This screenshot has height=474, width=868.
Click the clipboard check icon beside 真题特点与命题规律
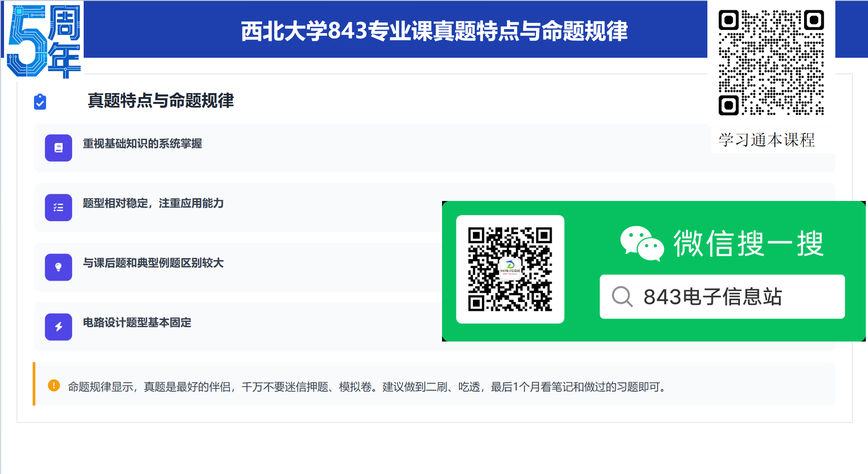40,102
